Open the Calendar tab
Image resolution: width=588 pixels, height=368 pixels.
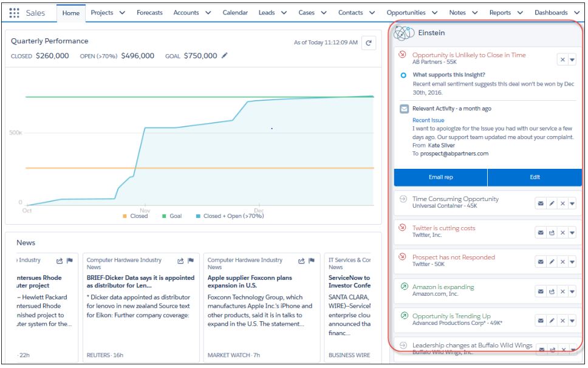point(235,13)
